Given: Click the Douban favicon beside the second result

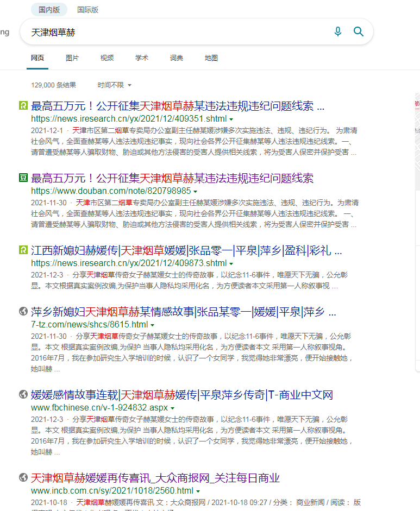Looking at the screenshot, I should 23,178.
